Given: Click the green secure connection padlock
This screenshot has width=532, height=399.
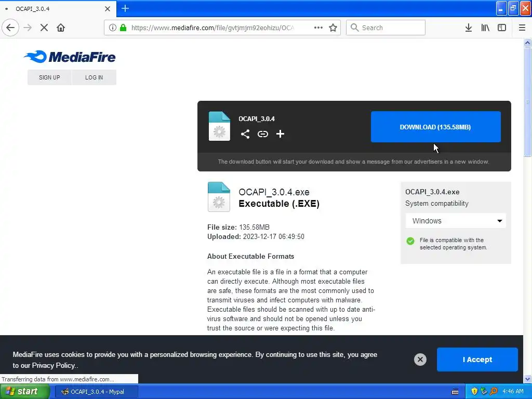Looking at the screenshot, I should (123, 28).
